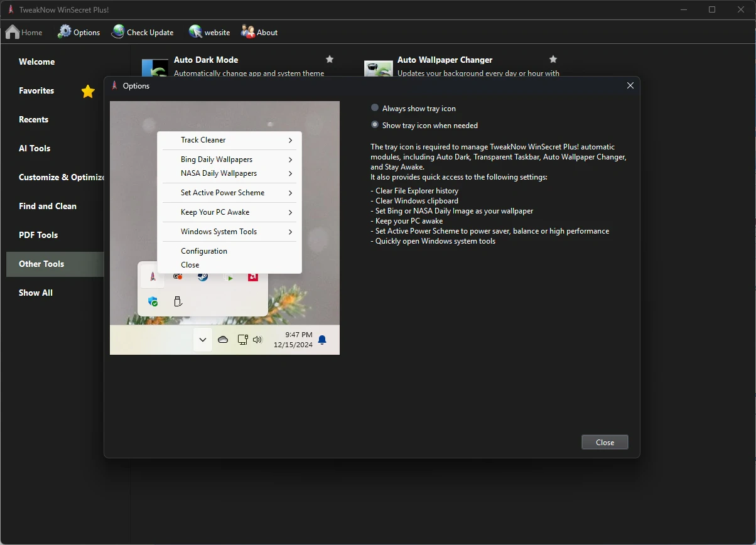Click the OneDrive cloud icon in preview

(x=223, y=340)
